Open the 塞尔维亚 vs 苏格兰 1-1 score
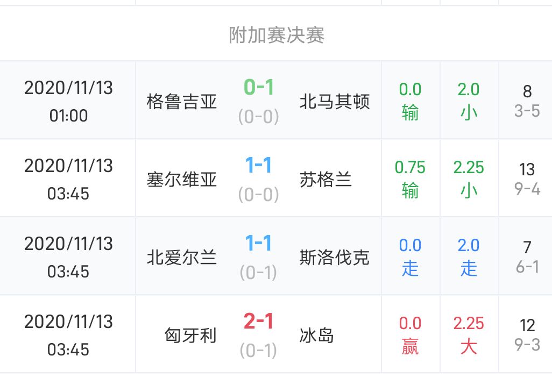 259,166
